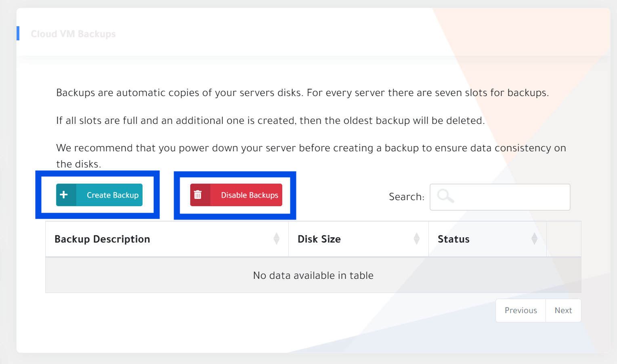Click sort arrows in Backup Description column
The width and height of the screenshot is (617, 364).
click(276, 239)
